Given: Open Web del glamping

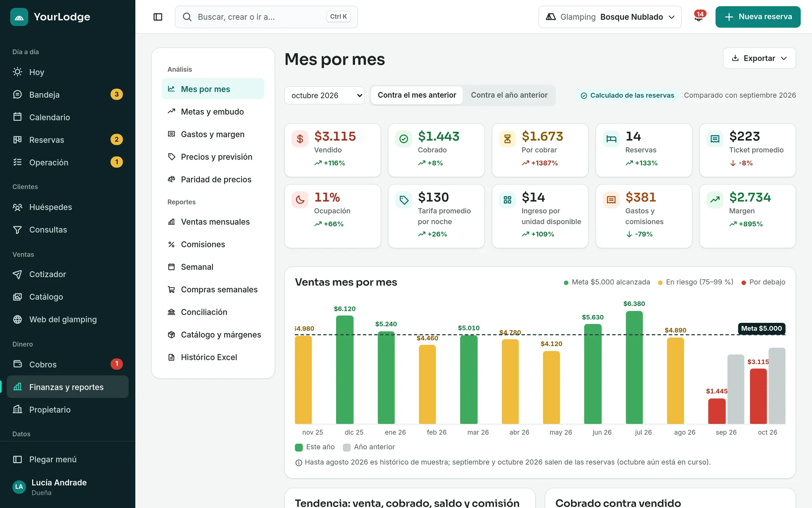Looking at the screenshot, I should click(68, 319).
